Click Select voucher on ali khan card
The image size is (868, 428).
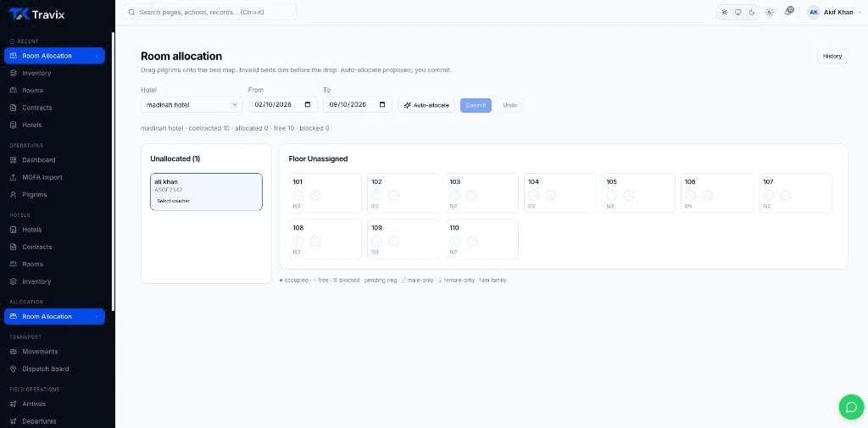coord(173,201)
